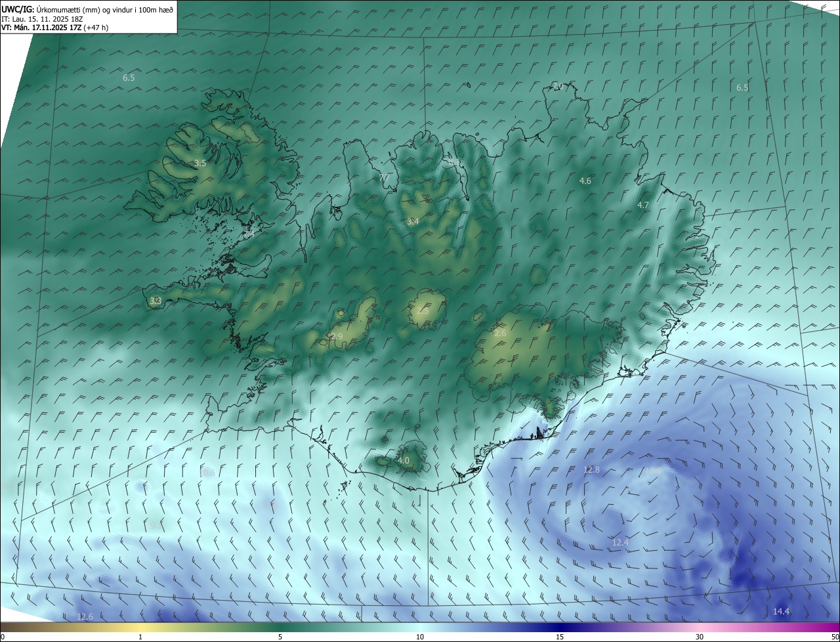Click the 4.0 value label near the south coast

pyautogui.click(x=404, y=461)
